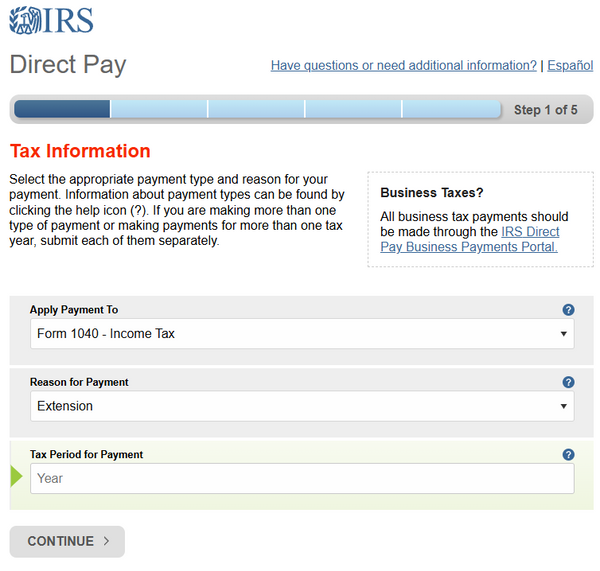
Task: Open the Apply Payment To dropdown
Action: 302,334
